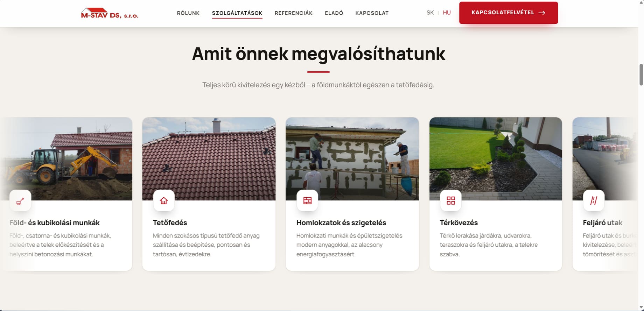Open the red tile roof photo
The width and height of the screenshot is (644, 311).
(x=209, y=159)
